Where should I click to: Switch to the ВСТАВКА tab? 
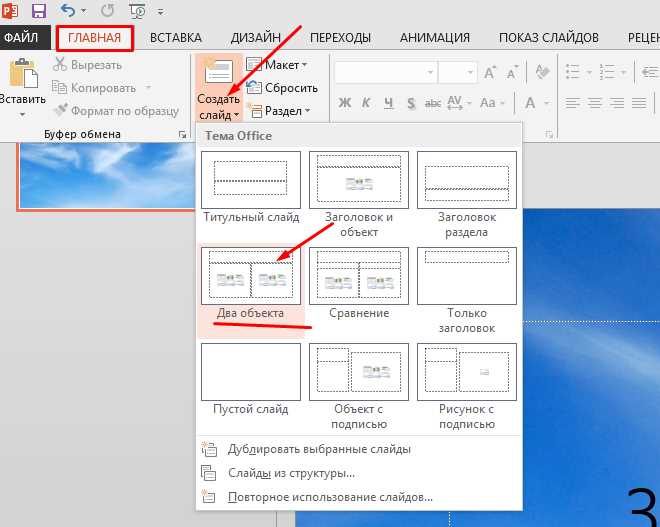[x=176, y=38]
